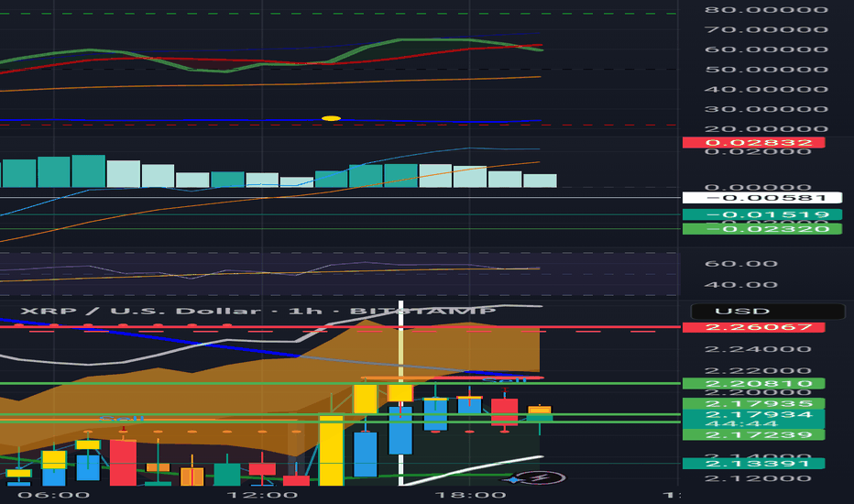This screenshot has height=504, width=854.
Task: Select the green 2.17239 price label
Action: 753,434
